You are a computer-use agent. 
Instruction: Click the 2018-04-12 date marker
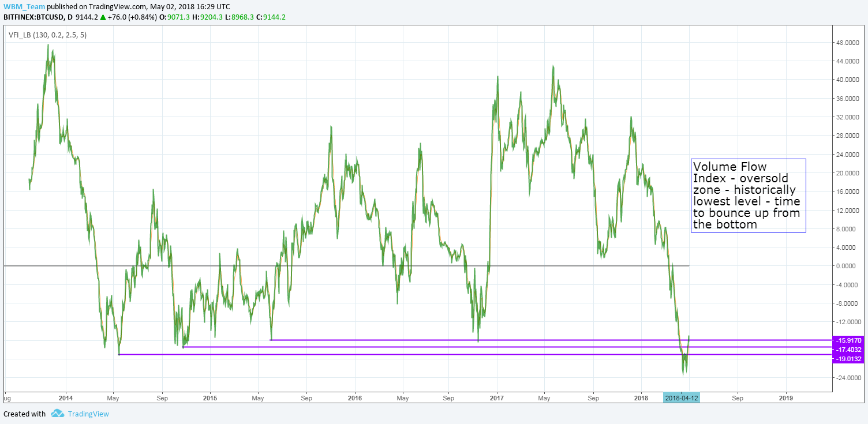point(681,398)
